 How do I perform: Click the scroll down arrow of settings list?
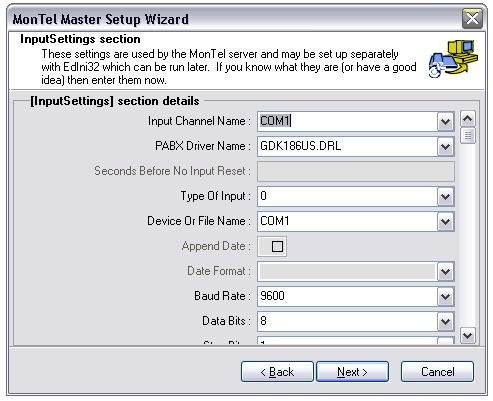tap(468, 335)
